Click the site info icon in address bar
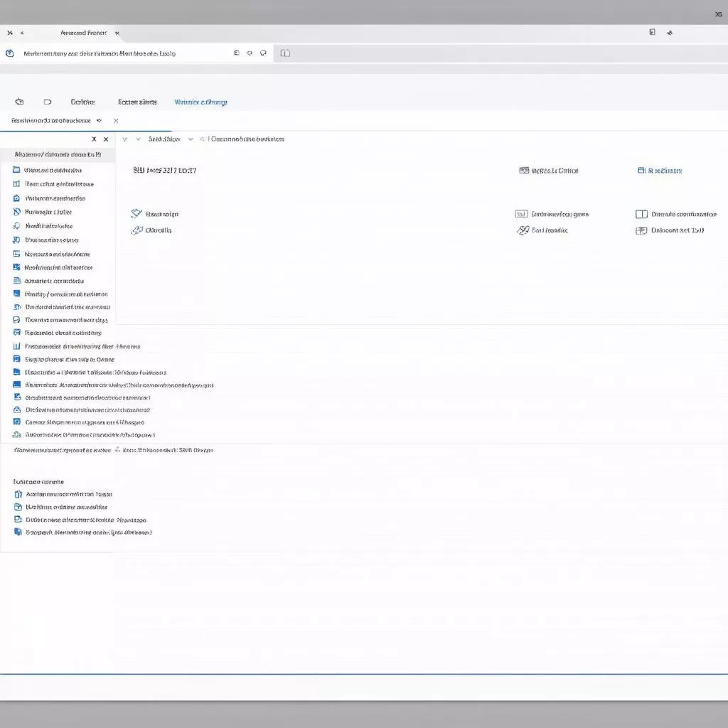Image resolution: width=728 pixels, height=728 pixels. click(x=10, y=53)
